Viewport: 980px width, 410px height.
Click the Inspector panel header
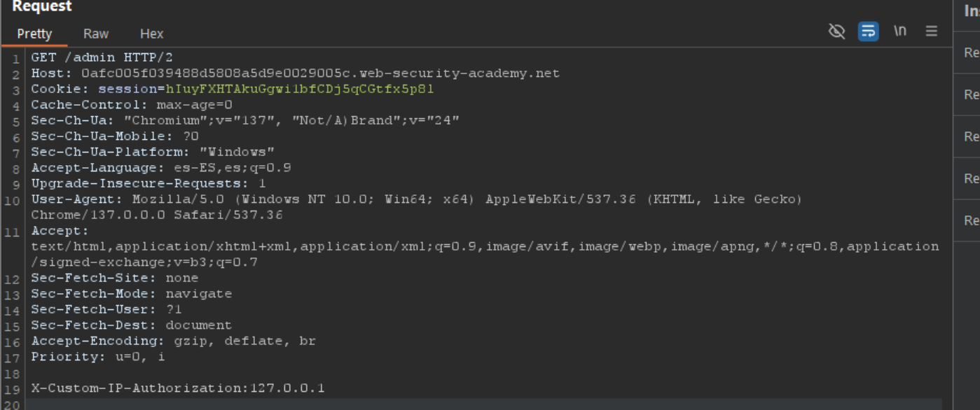pos(971,11)
